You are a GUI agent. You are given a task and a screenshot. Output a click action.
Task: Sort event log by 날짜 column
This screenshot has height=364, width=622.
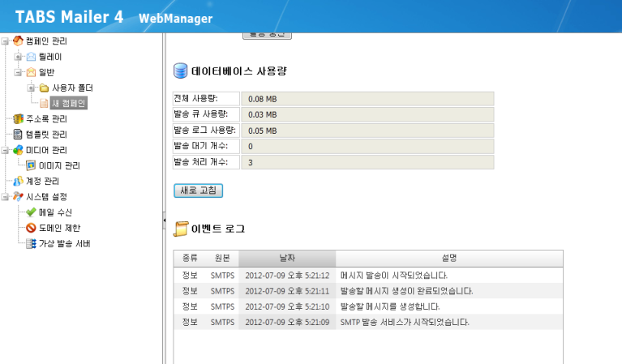[x=287, y=259]
